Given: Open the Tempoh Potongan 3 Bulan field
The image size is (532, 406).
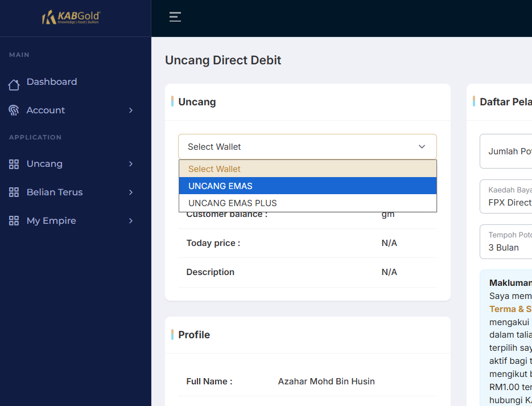Looking at the screenshot, I should click(506, 241).
